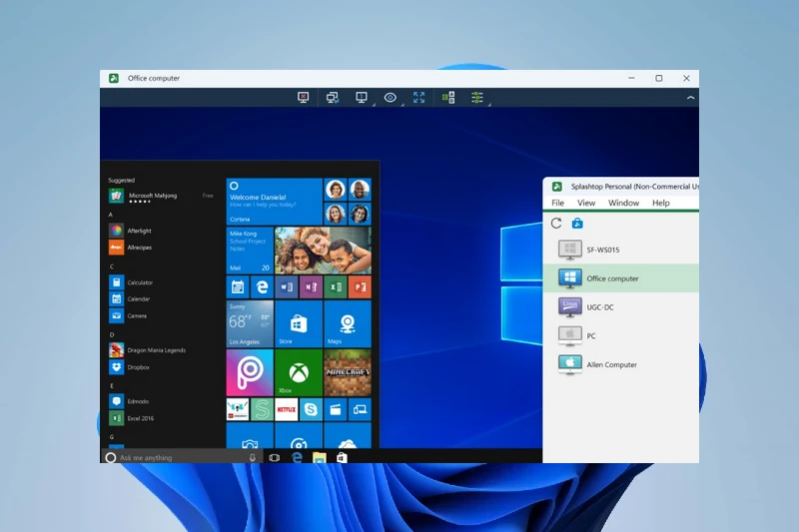Open the Netflix tile

(x=287, y=409)
